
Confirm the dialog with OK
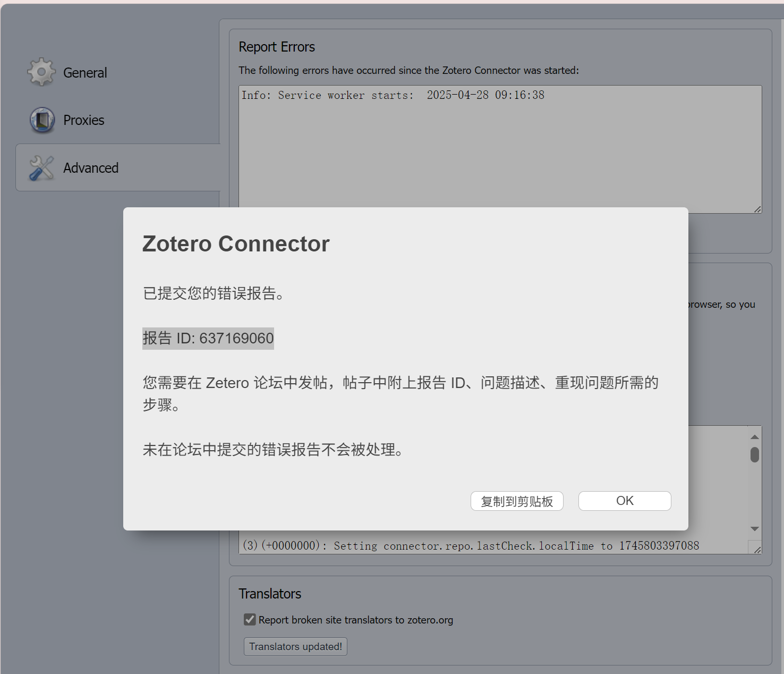click(625, 501)
